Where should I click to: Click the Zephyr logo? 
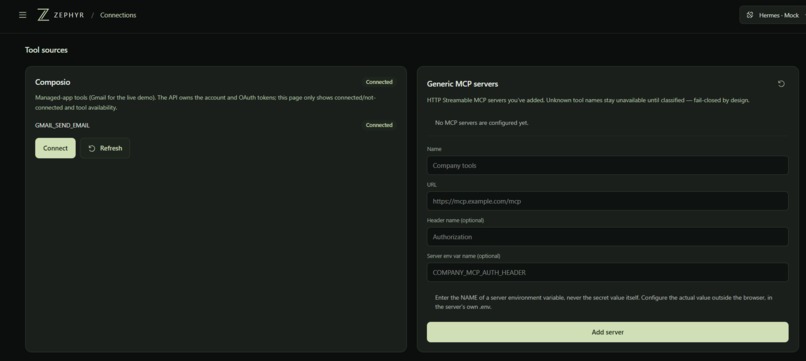tap(43, 15)
